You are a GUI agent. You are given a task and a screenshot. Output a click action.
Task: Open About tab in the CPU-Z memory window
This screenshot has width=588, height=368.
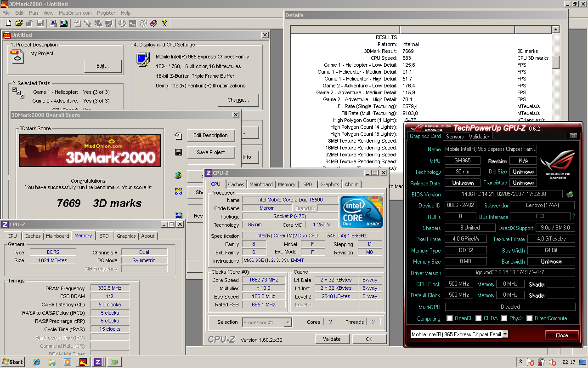click(148, 236)
